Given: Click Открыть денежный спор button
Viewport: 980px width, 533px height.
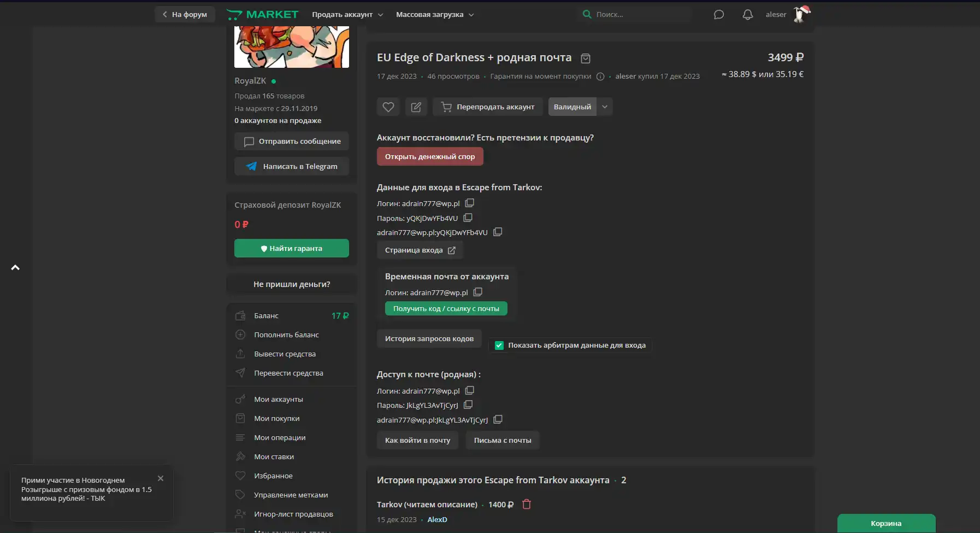Looking at the screenshot, I should point(430,156).
